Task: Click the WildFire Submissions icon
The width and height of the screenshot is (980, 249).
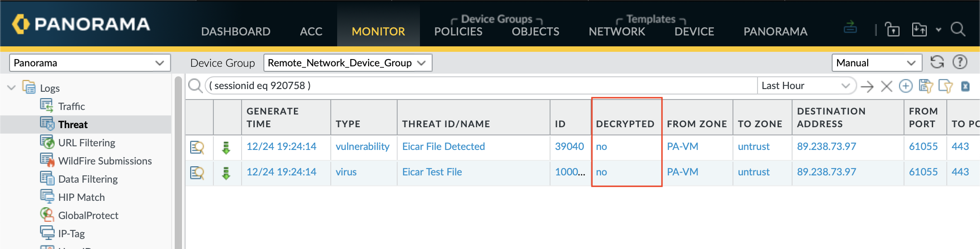Action: pos(47,160)
